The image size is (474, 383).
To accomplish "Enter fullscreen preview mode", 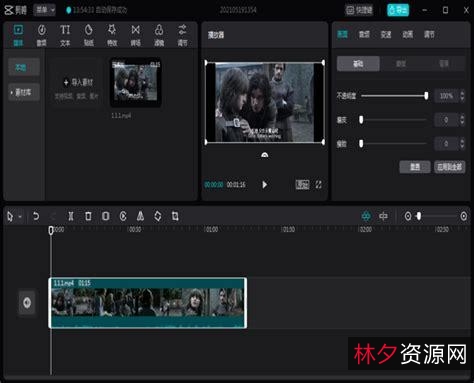I will (318, 185).
